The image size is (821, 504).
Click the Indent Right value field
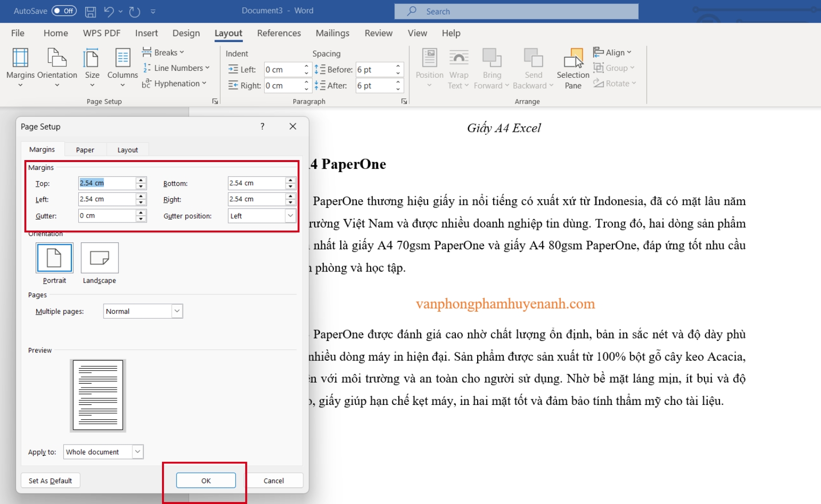(282, 86)
